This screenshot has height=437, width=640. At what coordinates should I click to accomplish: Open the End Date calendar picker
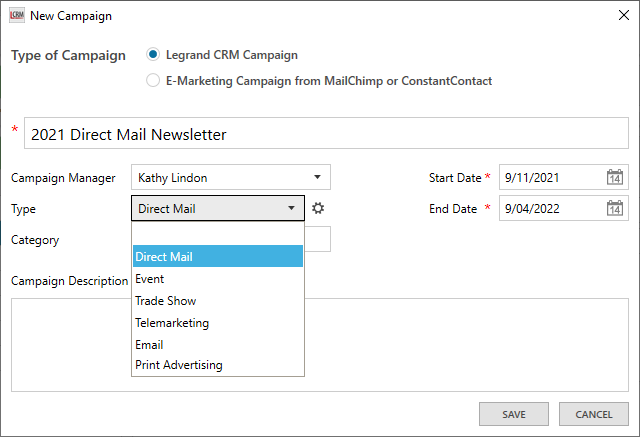click(615, 208)
